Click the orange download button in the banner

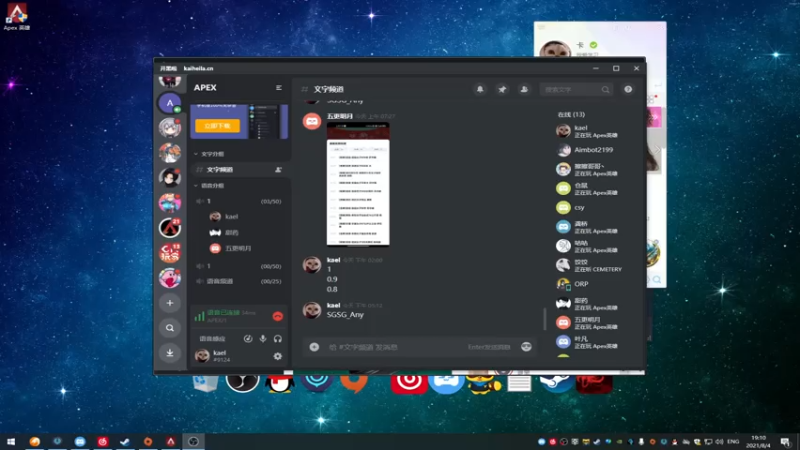[217, 126]
